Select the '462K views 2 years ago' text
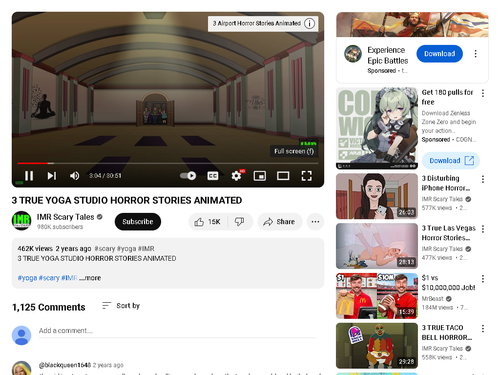Viewport: 500px width, 375px height. click(x=54, y=249)
